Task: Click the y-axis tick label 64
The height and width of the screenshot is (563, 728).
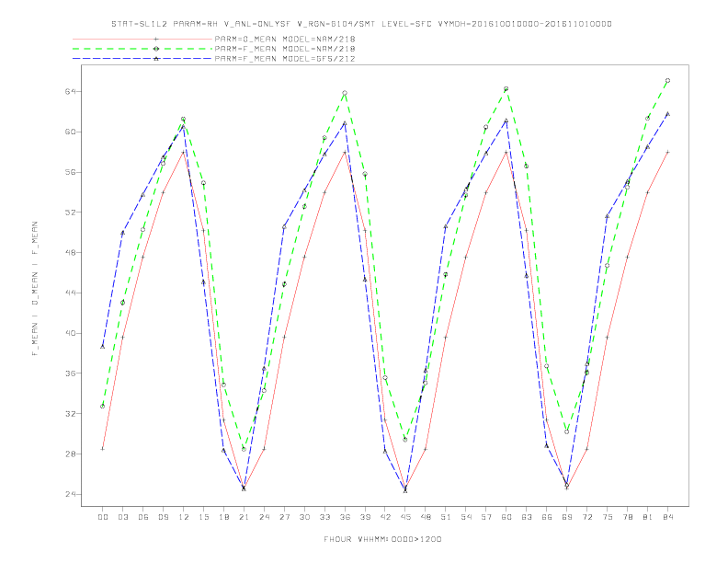Action: point(71,91)
